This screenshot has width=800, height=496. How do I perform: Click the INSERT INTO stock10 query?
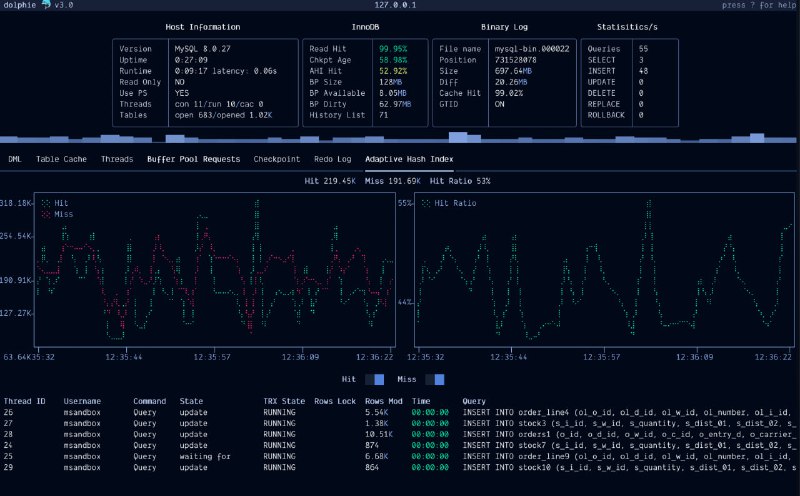[x=629, y=467]
